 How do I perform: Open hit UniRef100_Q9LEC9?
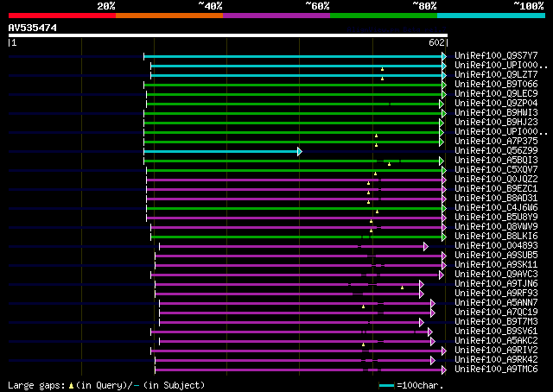tap(496, 94)
